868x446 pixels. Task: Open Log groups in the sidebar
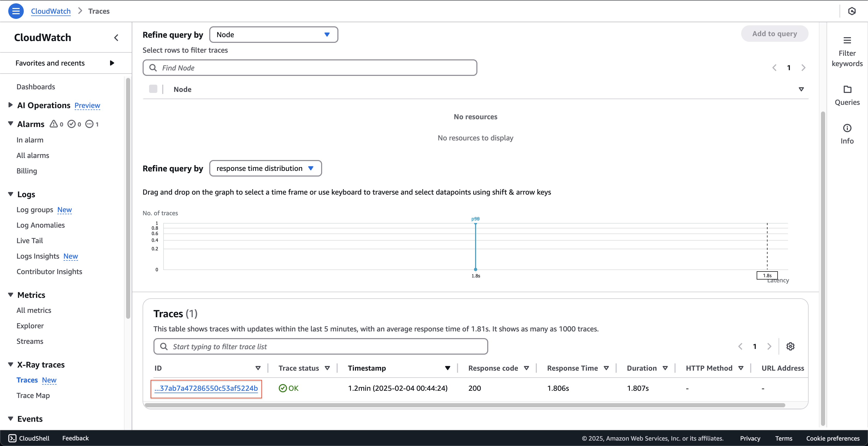point(35,210)
